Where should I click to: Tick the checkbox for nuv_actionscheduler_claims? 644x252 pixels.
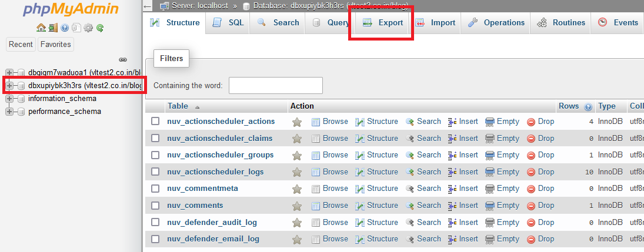click(155, 139)
